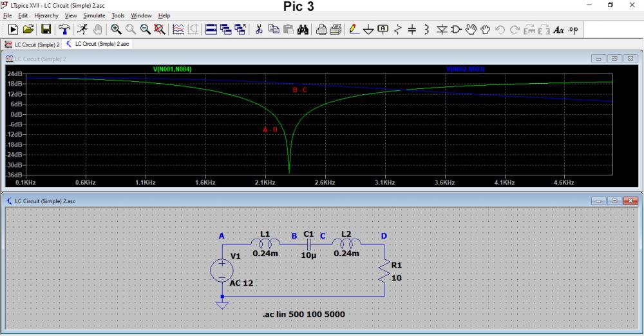Click the Halt simulation running-man icon
The width and height of the screenshot is (644, 336).
click(x=82, y=29)
